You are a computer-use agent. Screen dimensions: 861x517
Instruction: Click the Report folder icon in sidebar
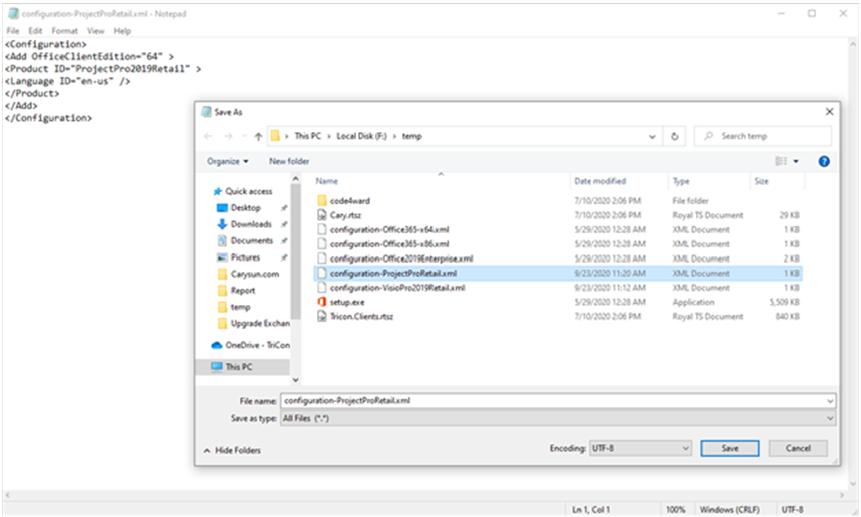(x=222, y=290)
